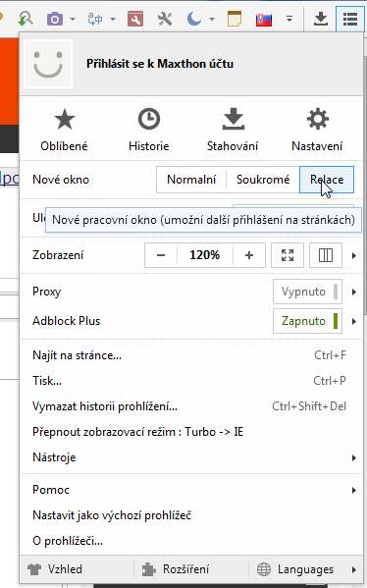Open the Historie clock icon
This screenshot has width=367, height=588.
pos(149,119)
